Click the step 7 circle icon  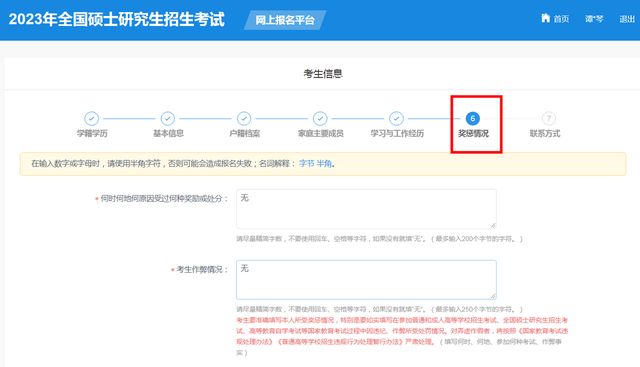click(549, 118)
